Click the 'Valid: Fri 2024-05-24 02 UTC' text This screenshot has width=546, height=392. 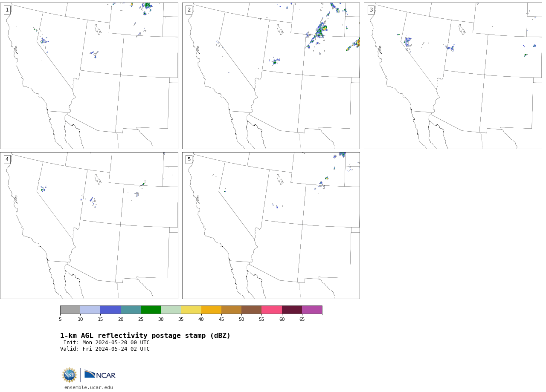coord(105,349)
